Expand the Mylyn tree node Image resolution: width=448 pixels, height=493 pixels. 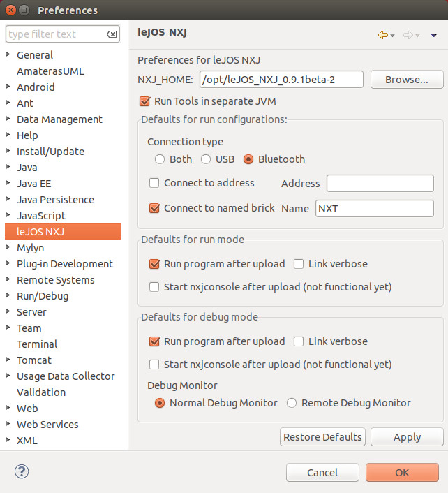tap(8, 247)
